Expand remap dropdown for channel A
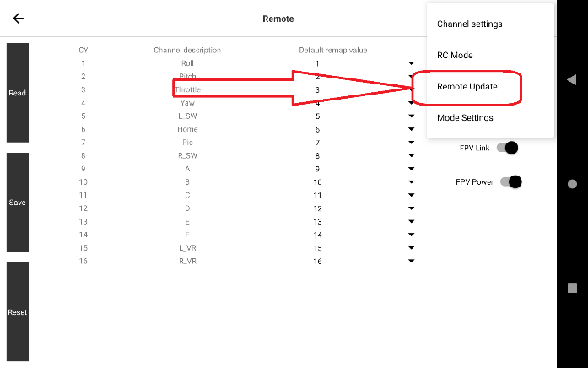The image size is (588, 368). point(411,169)
